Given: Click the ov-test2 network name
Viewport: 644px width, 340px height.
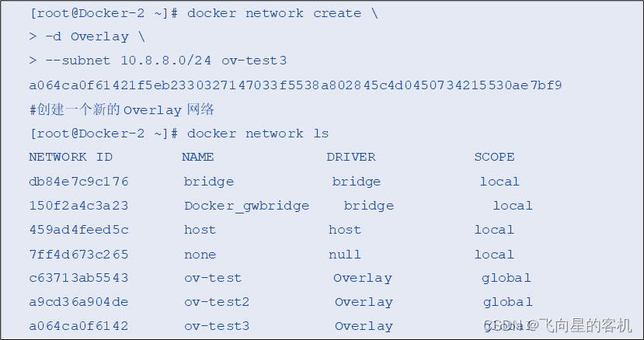Looking at the screenshot, I should pos(217,302).
